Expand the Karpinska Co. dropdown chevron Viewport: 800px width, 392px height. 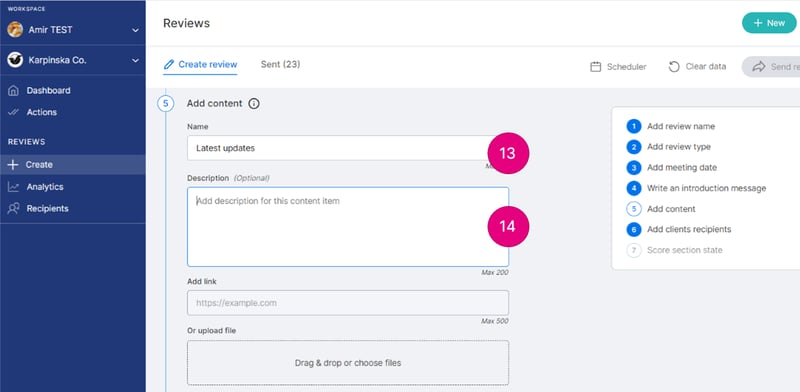pos(135,60)
